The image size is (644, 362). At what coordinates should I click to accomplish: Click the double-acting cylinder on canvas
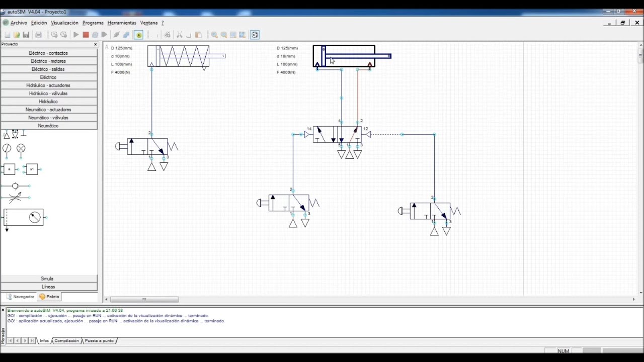[352, 56]
